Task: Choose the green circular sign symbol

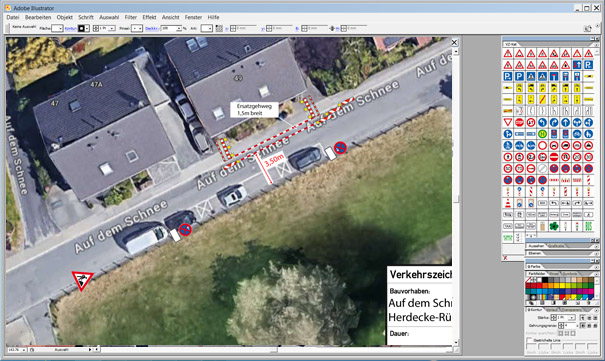Action: coord(542,134)
